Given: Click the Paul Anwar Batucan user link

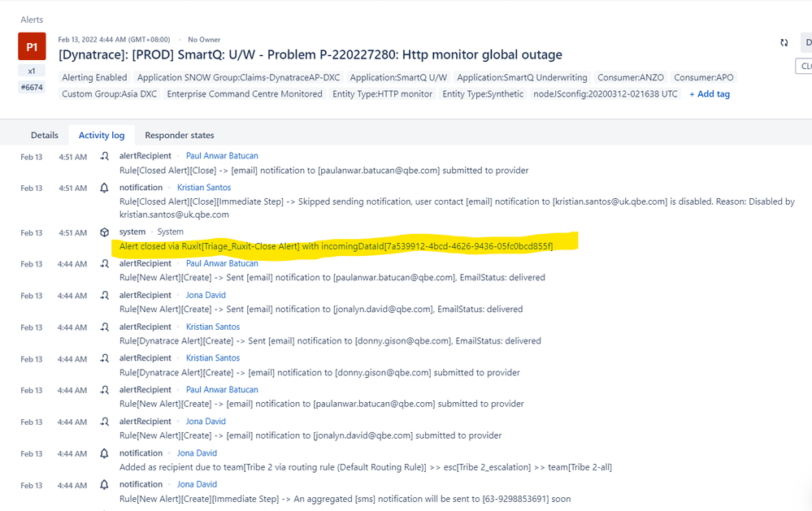Looking at the screenshot, I should [221, 155].
